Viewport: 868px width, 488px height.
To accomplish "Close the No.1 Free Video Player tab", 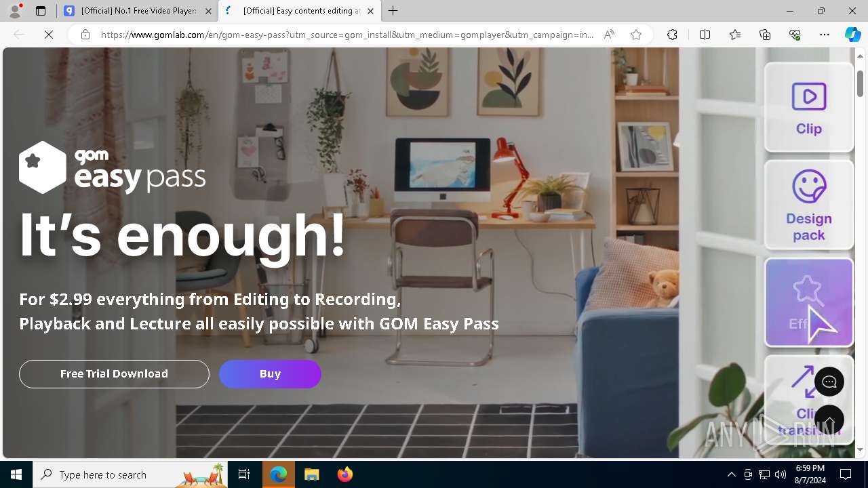I will (208, 11).
